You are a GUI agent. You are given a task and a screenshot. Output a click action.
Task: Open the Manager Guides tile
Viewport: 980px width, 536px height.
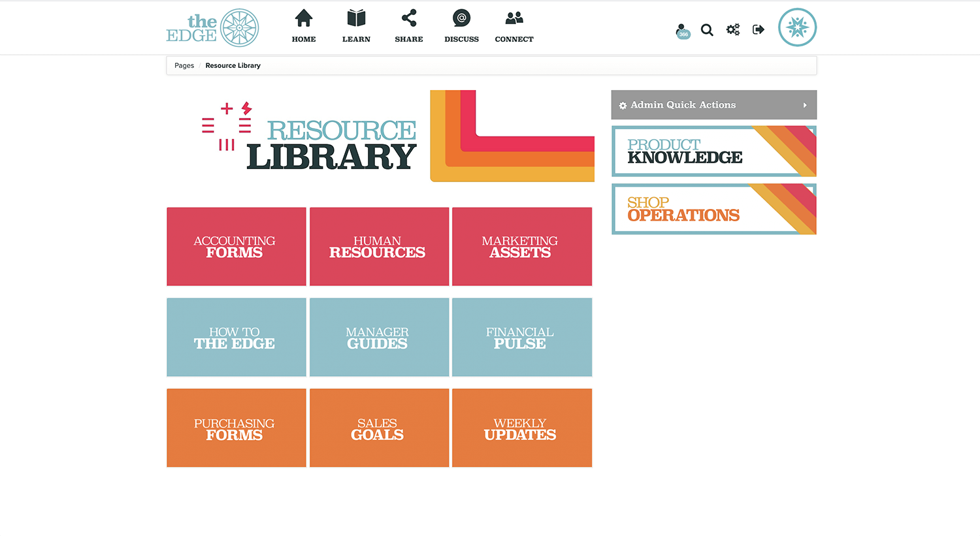tap(379, 338)
